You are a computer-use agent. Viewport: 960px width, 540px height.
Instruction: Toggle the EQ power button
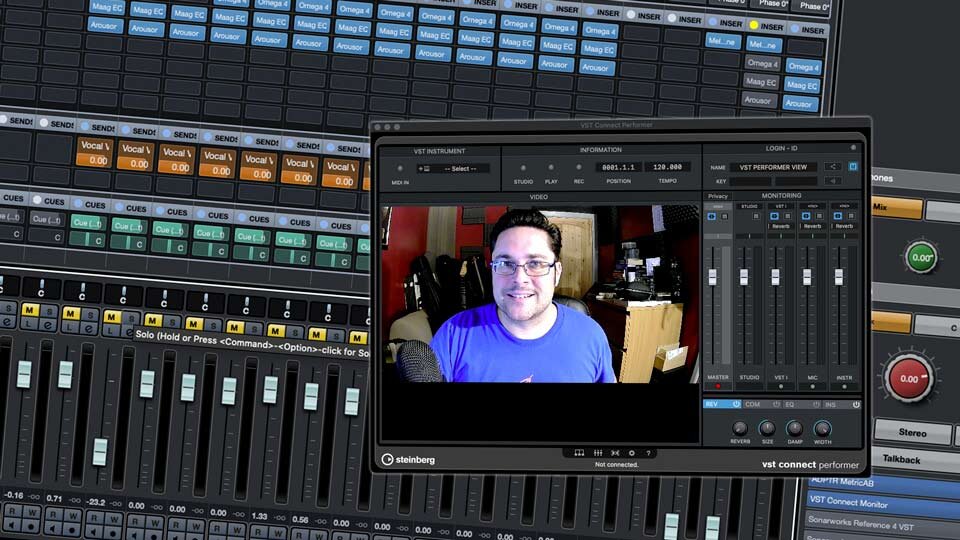point(816,404)
